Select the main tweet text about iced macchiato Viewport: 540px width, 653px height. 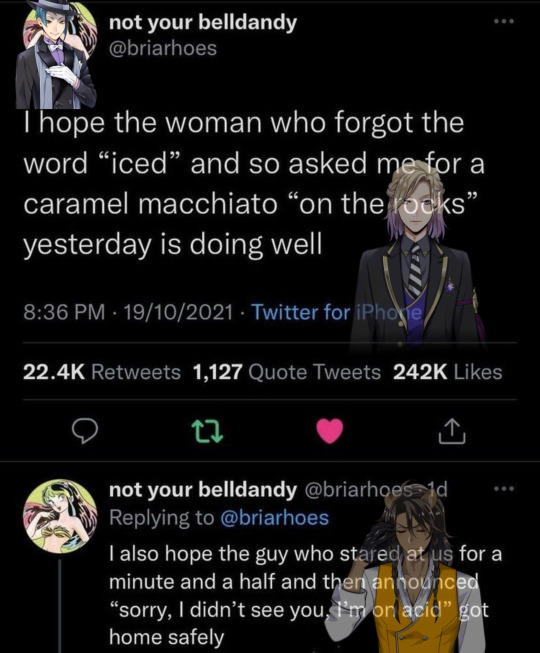coord(254,184)
